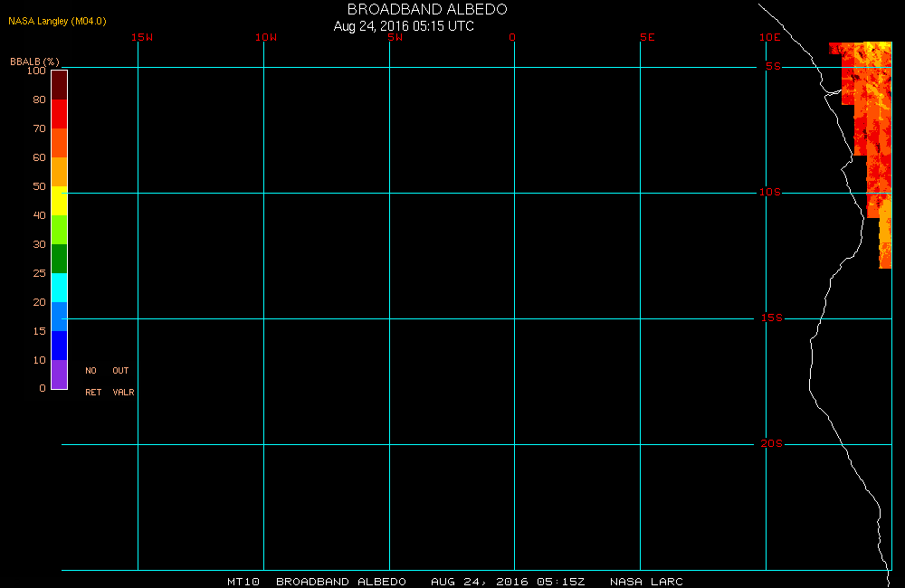905x588 pixels.
Task: Click the '10E' longitude label
Action: point(770,37)
